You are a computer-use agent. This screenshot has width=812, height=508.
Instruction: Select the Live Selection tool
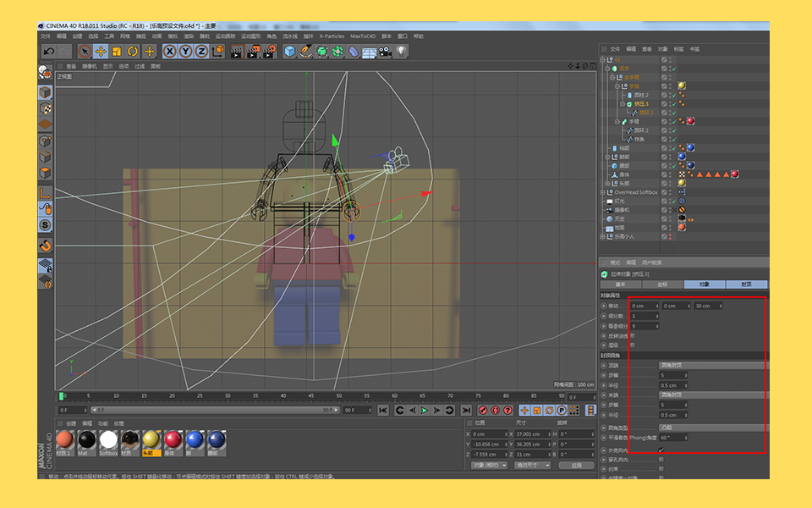[x=85, y=52]
